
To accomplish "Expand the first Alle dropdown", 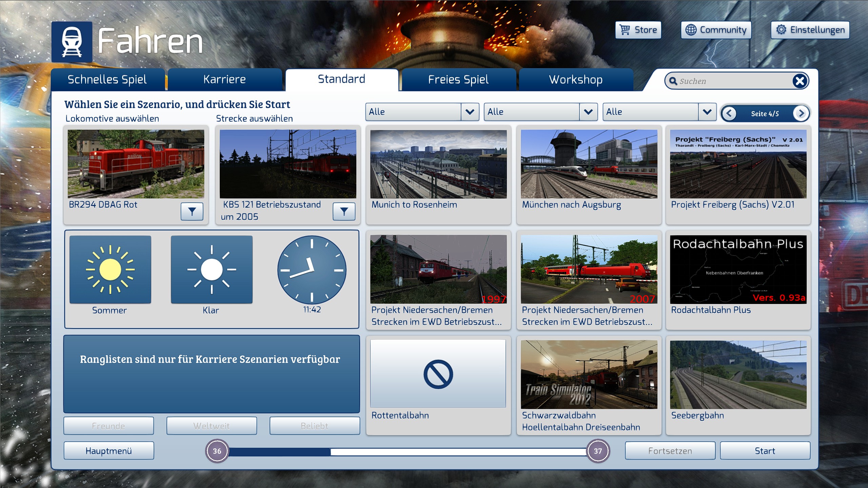I will click(470, 112).
